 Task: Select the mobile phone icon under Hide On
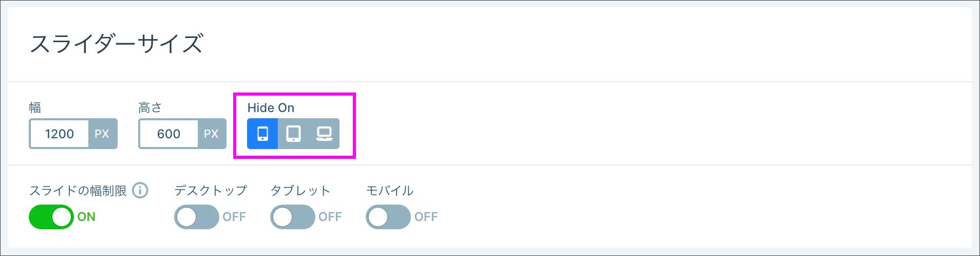(262, 134)
